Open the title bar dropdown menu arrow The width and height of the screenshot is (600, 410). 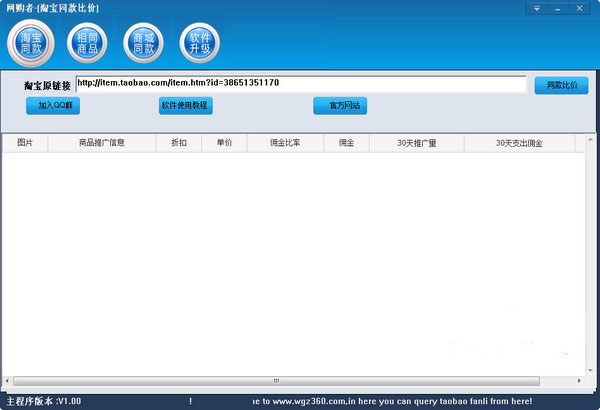[x=537, y=8]
